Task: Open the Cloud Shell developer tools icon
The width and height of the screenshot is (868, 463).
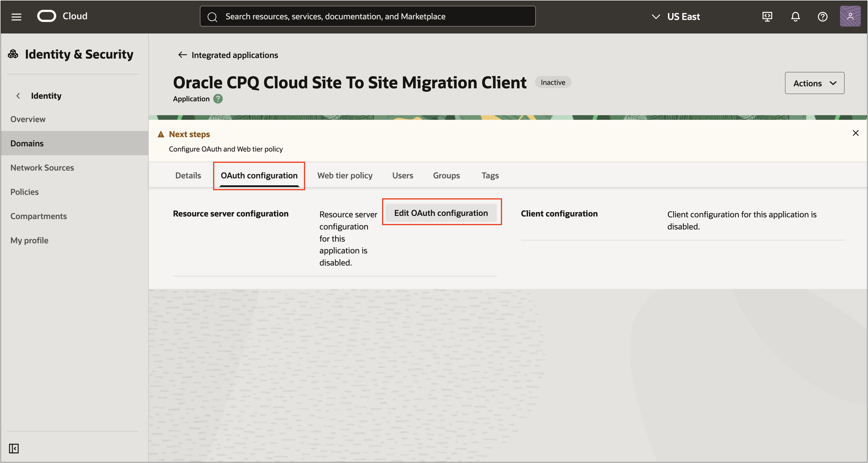Action: (767, 16)
